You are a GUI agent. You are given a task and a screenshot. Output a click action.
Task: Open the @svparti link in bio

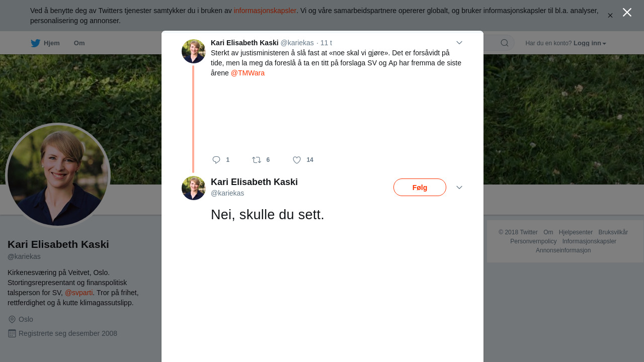79,293
